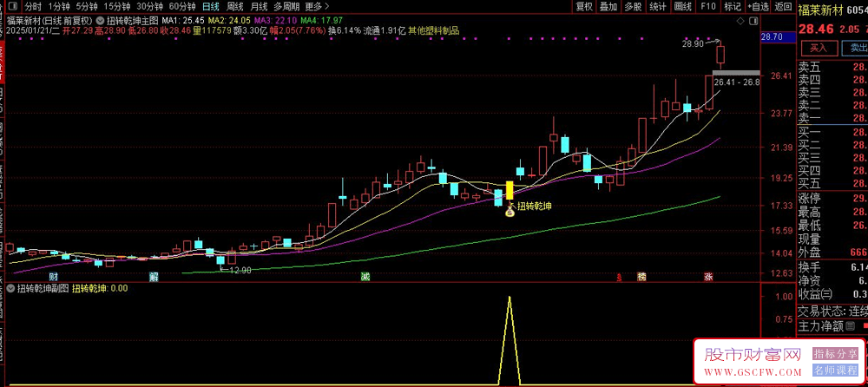Click the 财 event marker on timeline

[53, 276]
